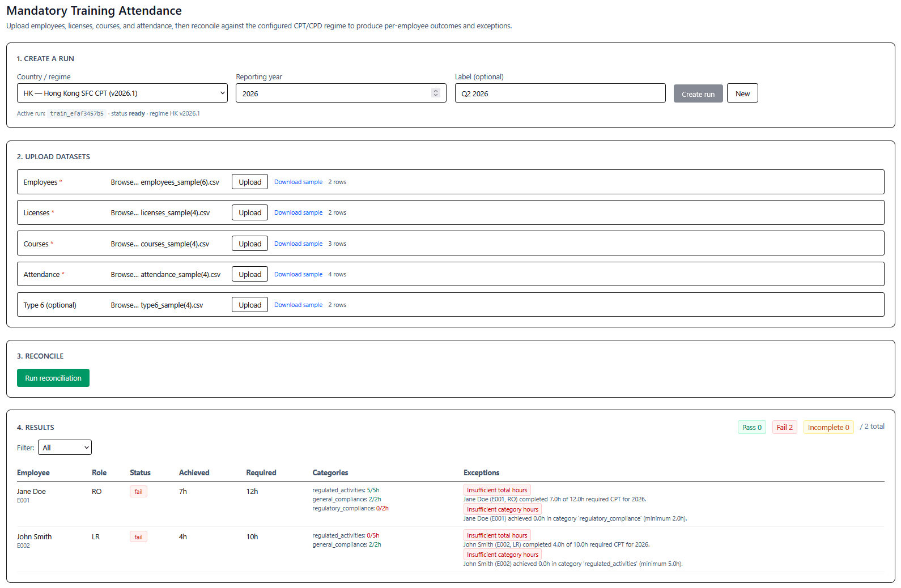Image resolution: width=901 pixels, height=588 pixels.
Task: Click Jane Doe's 12h required value
Action: click(x=252, y=492)
